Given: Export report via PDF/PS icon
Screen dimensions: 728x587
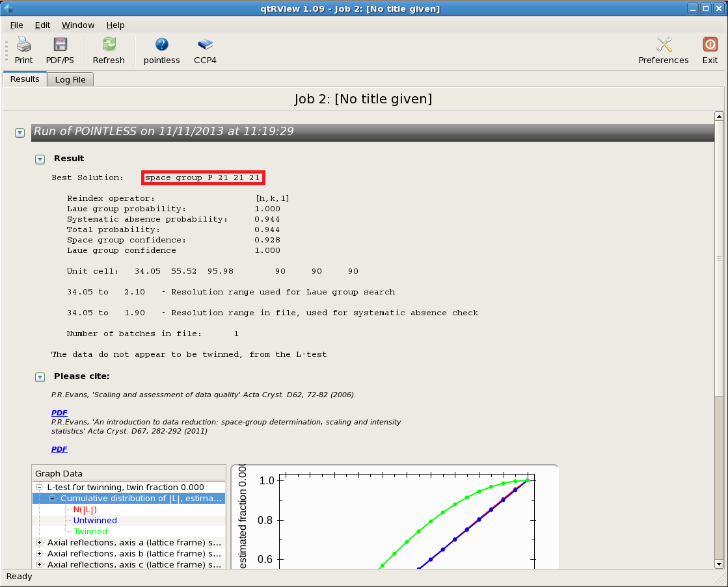Looking at the screenshot, I should tap(60, 45).
